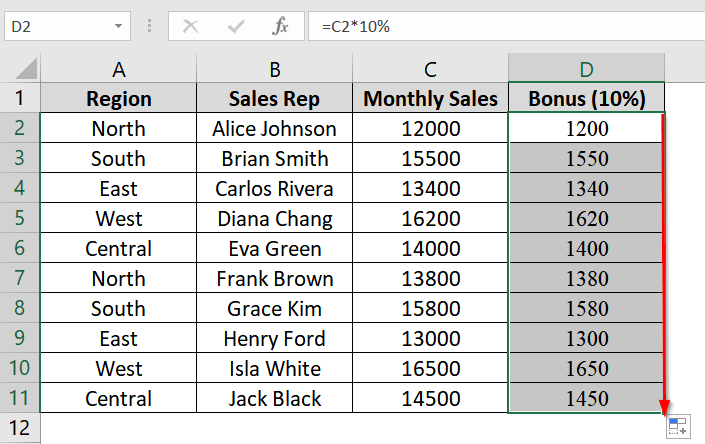705x444 pixels.
Task: Click the Monthly Sales value 16500
Action: point(430,369)
